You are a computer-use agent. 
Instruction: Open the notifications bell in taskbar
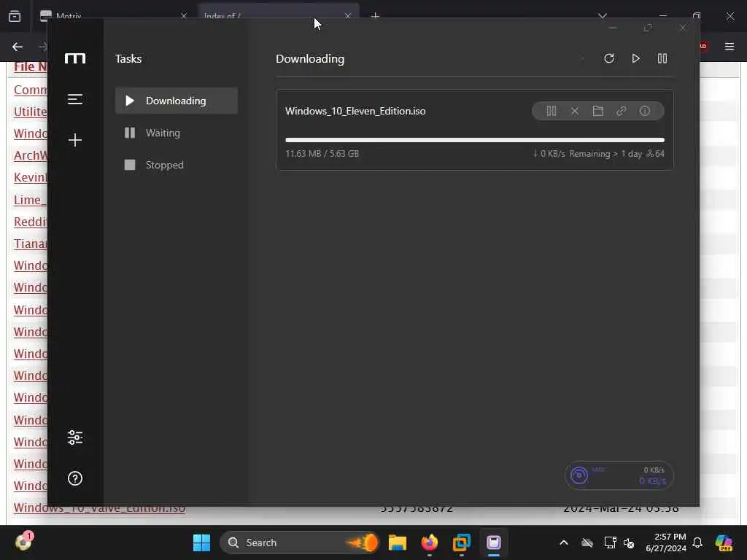point(697,542)
